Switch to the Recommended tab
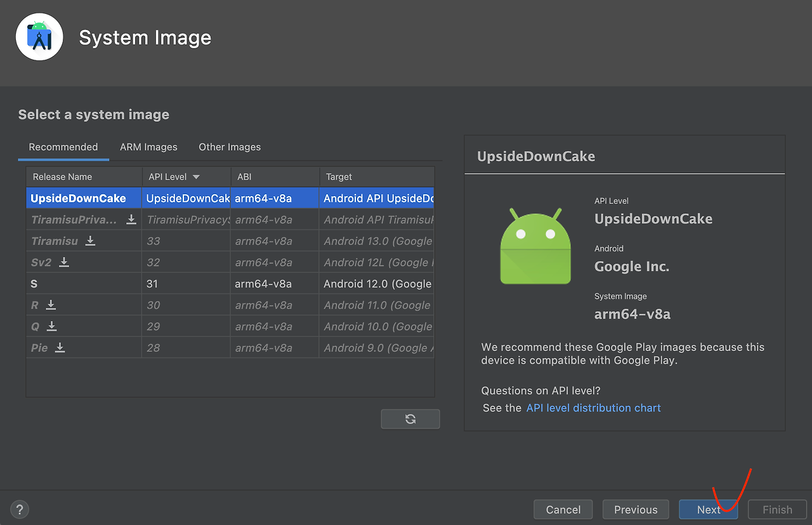This screenshot has height=525, width=812. click(x=63, y=147)
